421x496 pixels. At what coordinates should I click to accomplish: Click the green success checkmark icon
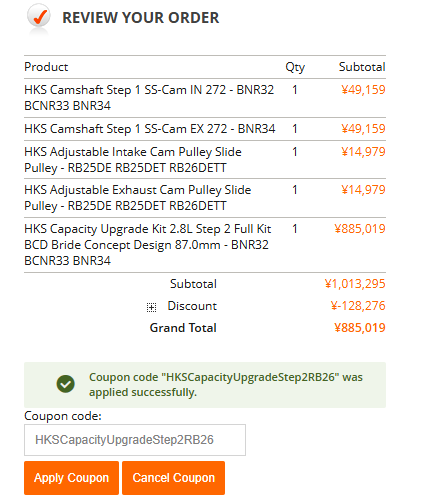[66, 384]
